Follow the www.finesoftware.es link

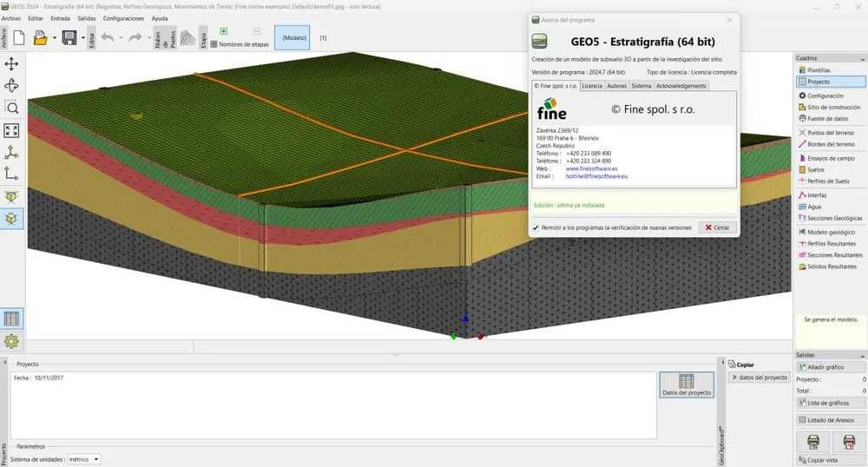click(x=591, y=168)
